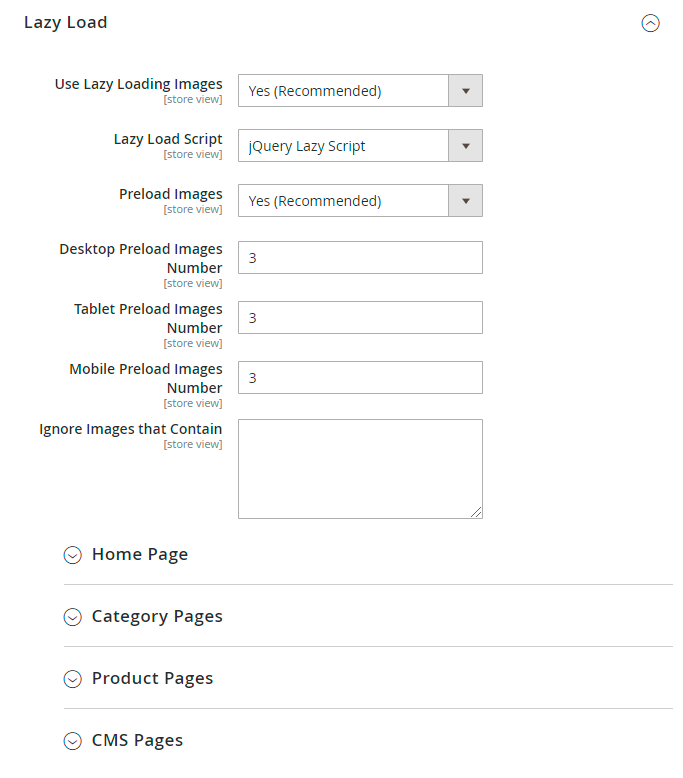Expand the Product Pages section
Screen dimensions: 683x778
[x=152, y=678]
